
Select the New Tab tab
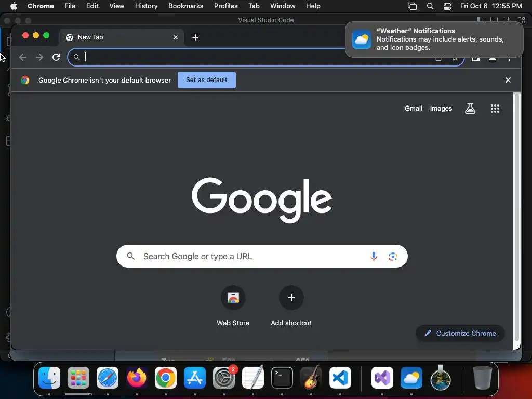click(x=122, y=37)
